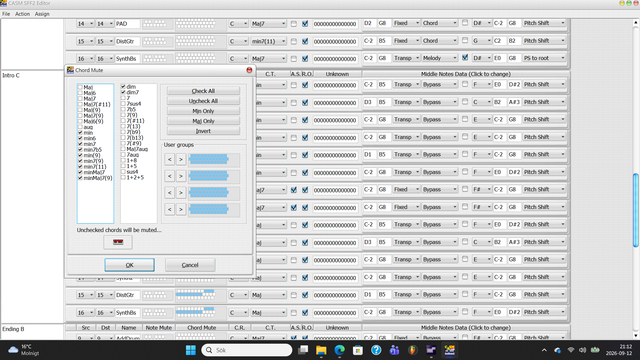Click the right arrow of the first user group
The height and width of the screenshot is (360, 640).
click(x=181, y=159)
